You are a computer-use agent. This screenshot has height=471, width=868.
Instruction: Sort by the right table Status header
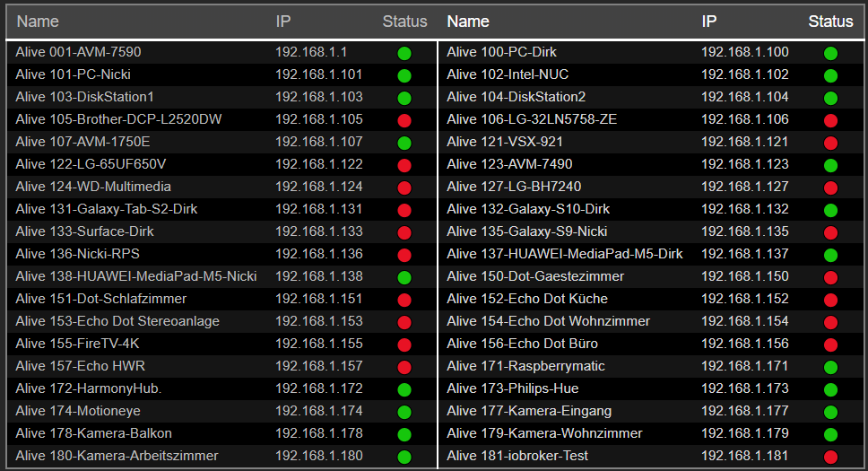[830, 22]
